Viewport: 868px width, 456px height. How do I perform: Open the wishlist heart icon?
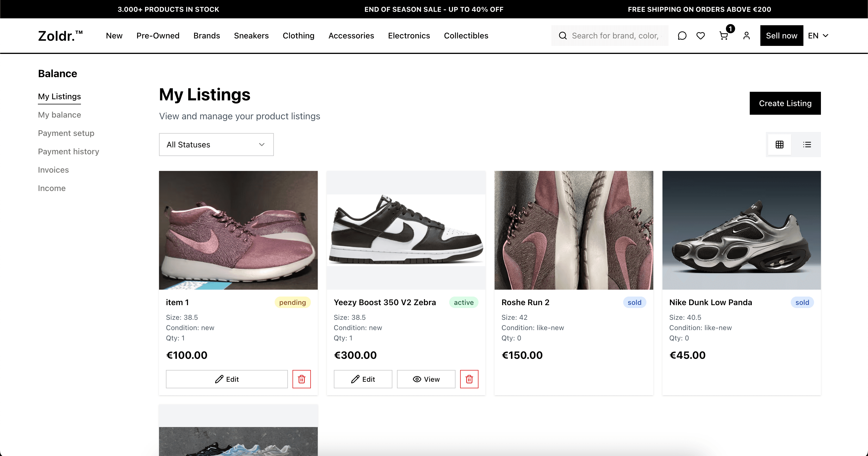701,35
